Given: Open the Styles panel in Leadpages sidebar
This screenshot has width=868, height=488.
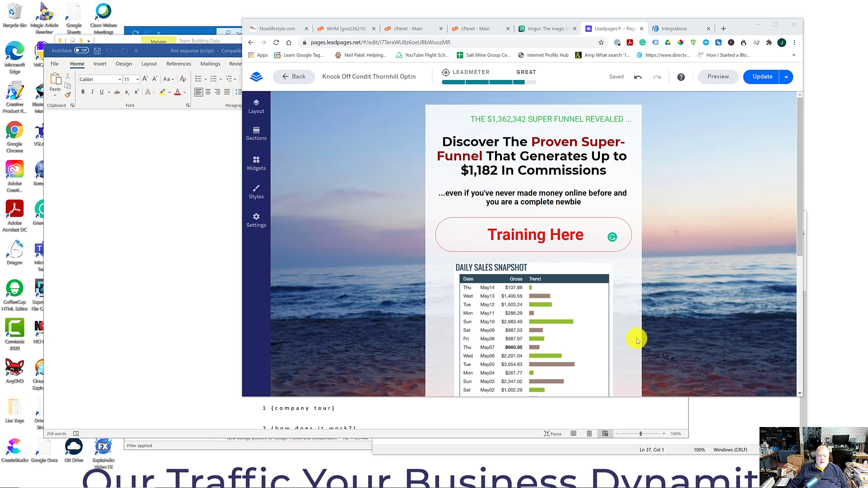Looking at the screenshot, I should tap(256, 192).
